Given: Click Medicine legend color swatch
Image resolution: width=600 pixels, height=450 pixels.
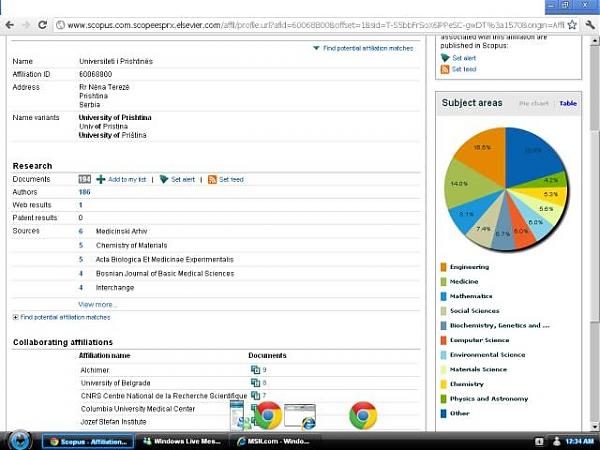Looking at the screenshot, I should pos(443,282).
